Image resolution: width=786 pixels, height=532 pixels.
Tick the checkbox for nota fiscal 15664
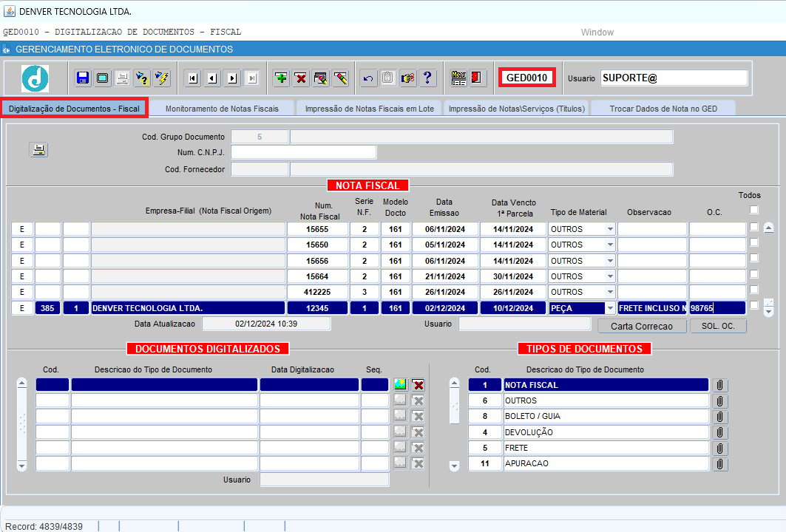[754, 274]
